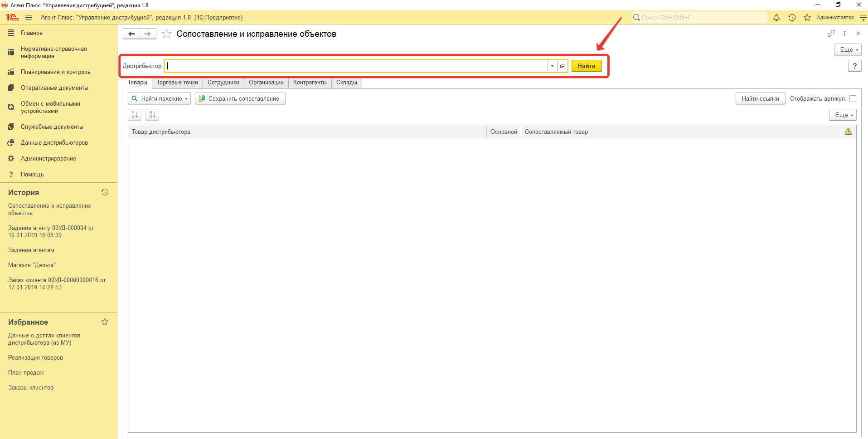Click Сохранить сопоставление button
868x439 pixels.
[240, 98]
